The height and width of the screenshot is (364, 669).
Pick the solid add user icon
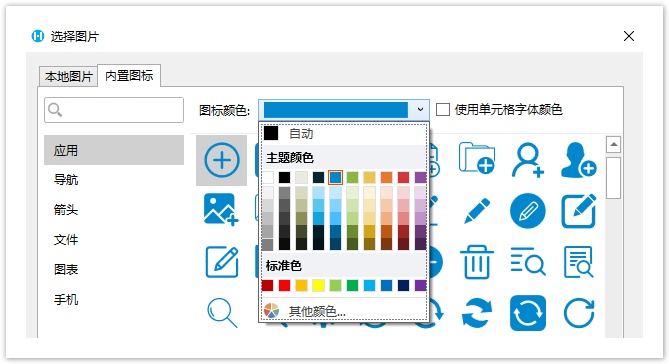coord(579,160)
